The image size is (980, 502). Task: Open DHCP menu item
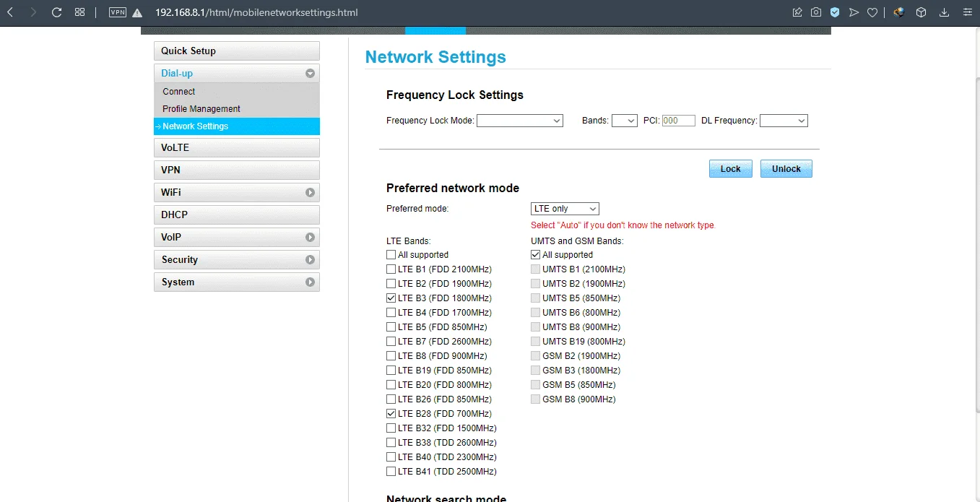(237, 215)
